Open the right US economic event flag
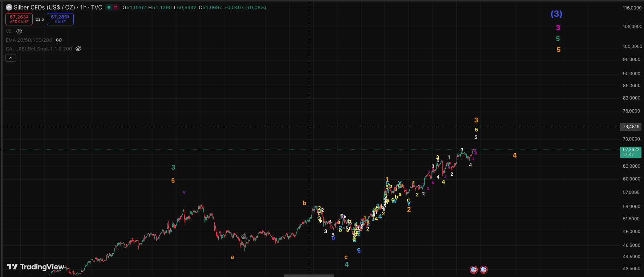 click(483, 270)
